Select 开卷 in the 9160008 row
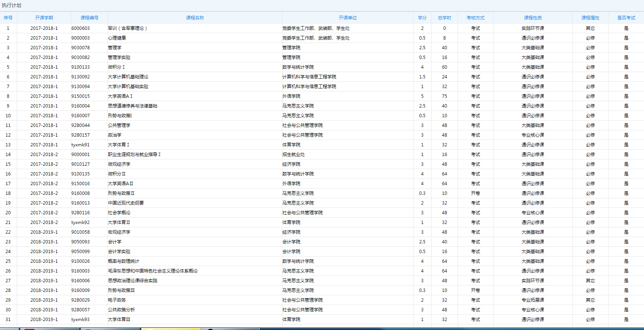Screen dimensions: 644x330 pos(476,193)
